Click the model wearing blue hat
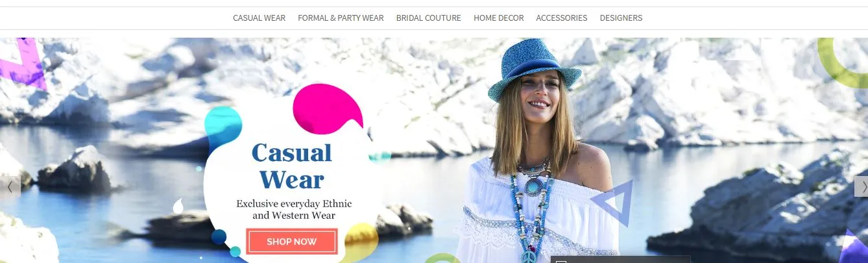The width and height of the screenshot is (868, 263). click(535, 150)
